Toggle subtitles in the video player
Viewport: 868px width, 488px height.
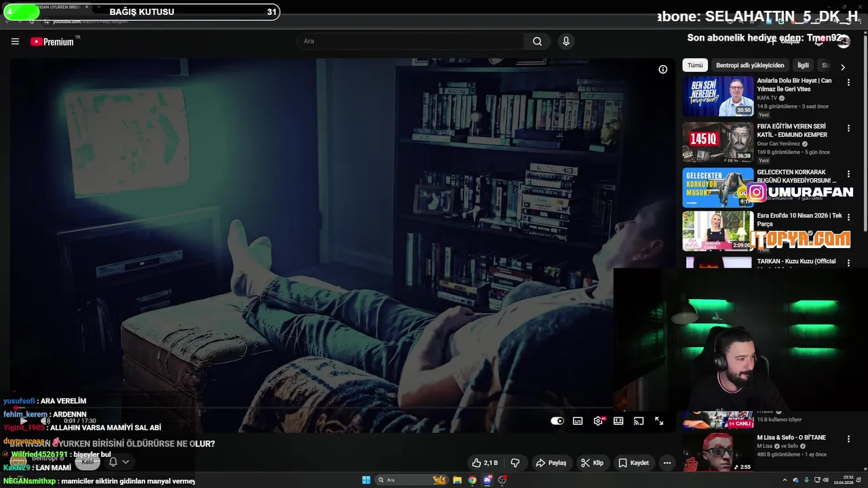[x=578, y=421]
